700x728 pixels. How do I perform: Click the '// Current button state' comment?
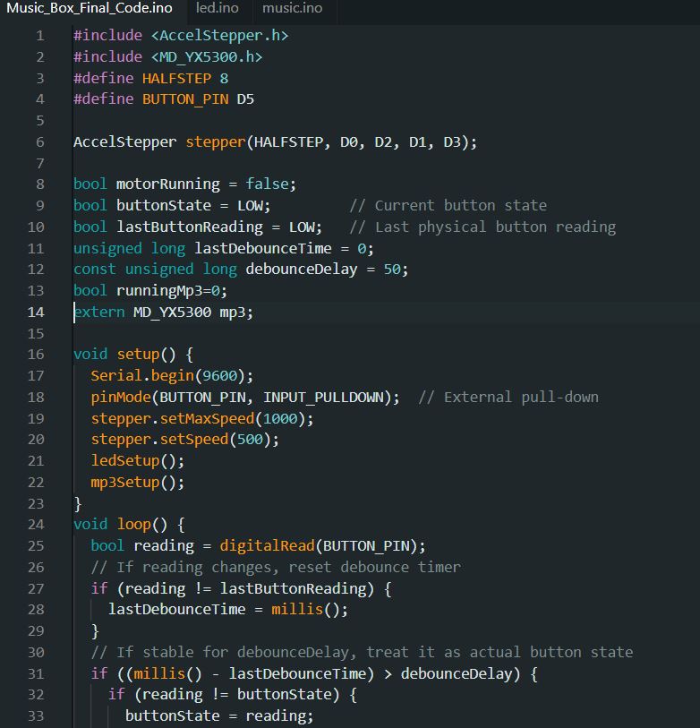pyautogui.click(x=448, y=206)
